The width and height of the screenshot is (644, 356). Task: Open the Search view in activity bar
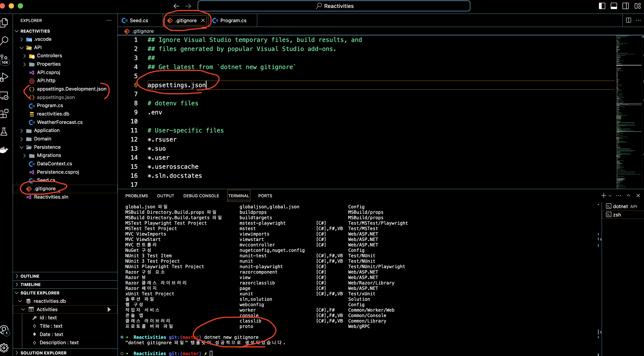(5, 41)
